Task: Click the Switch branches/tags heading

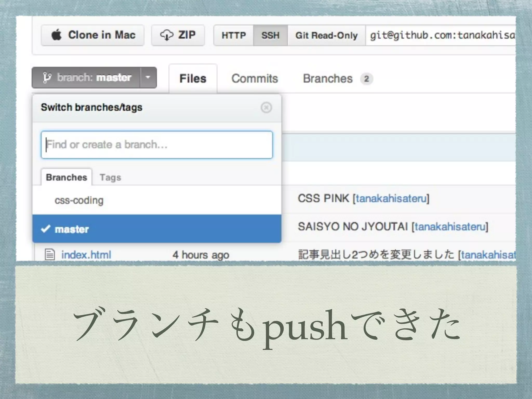Action: 92,107
